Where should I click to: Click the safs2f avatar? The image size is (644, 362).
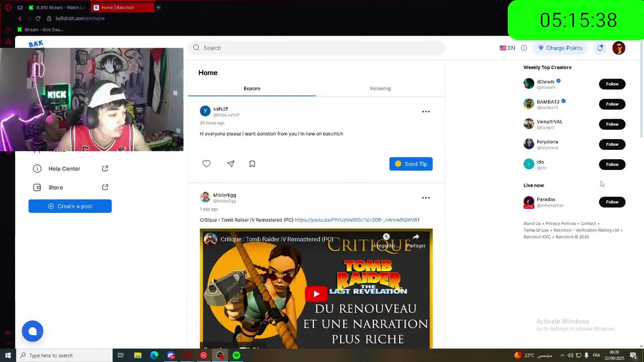coord(205,111)
